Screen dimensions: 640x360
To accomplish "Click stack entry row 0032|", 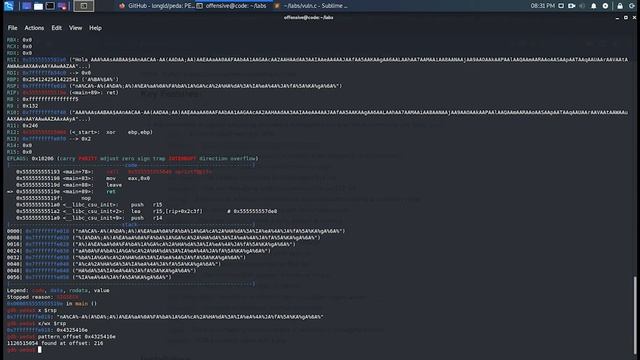I will [127, 257].
